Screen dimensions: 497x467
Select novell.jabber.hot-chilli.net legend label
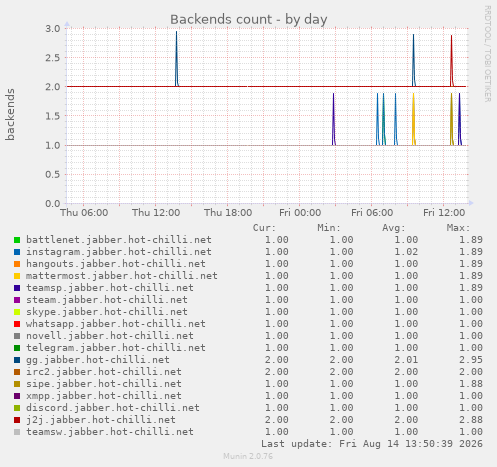coord(110,336)
